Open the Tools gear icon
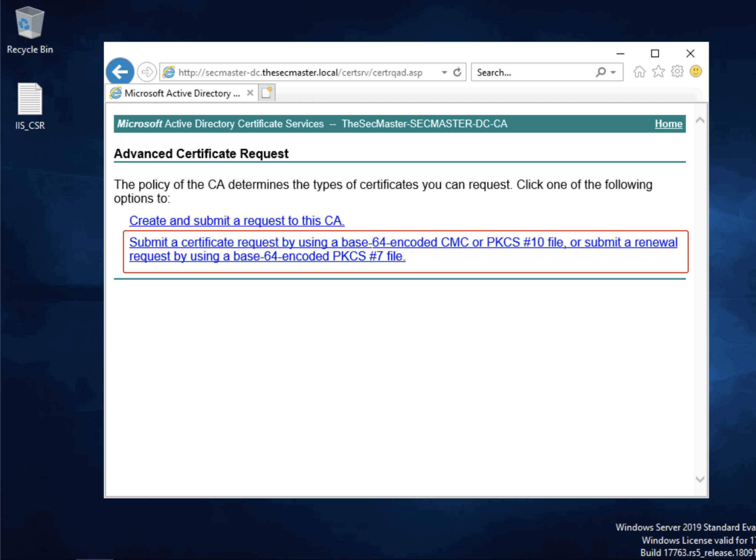Image resolution: width=756 pixels, height=560 pixels. coord(677,71)
